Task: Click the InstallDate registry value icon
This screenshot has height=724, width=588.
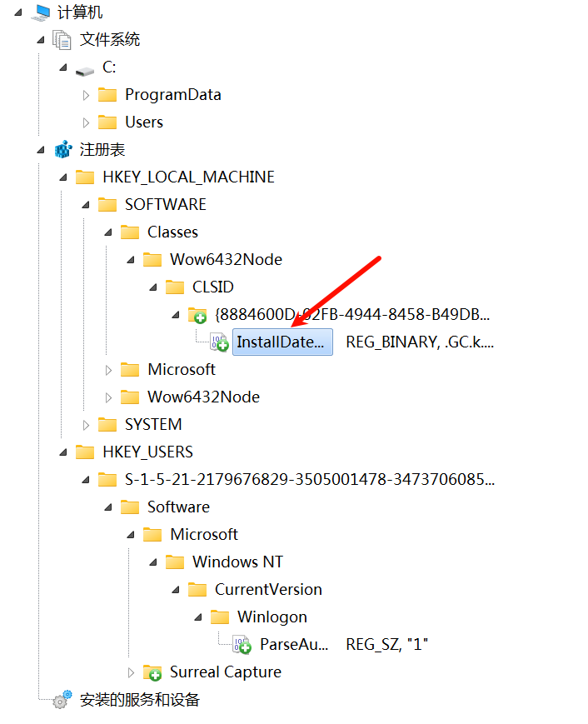Action: (x=218, y=342)
